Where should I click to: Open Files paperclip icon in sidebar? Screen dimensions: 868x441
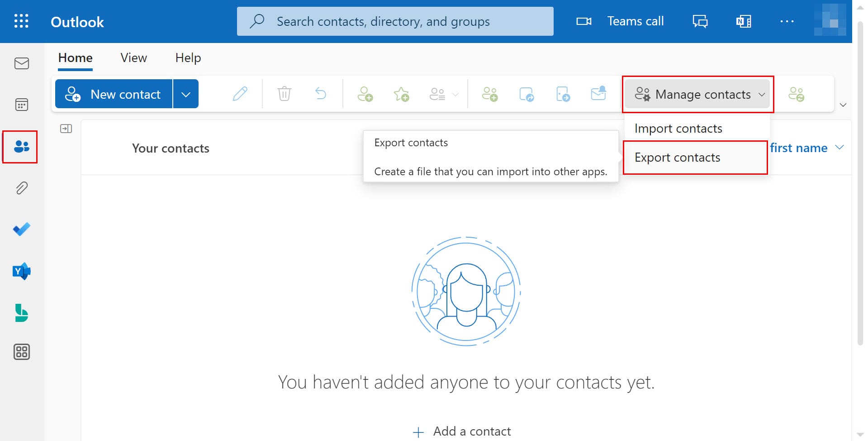[22, 188]
